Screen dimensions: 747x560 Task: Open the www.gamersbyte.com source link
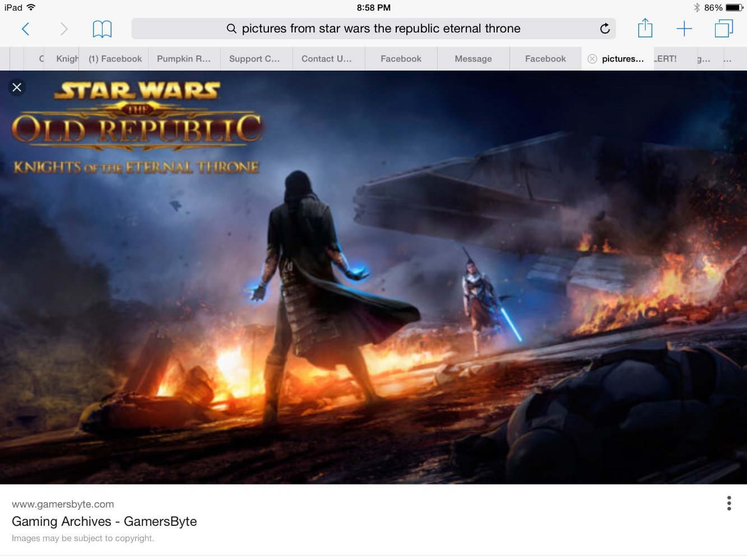click(63, 504)
